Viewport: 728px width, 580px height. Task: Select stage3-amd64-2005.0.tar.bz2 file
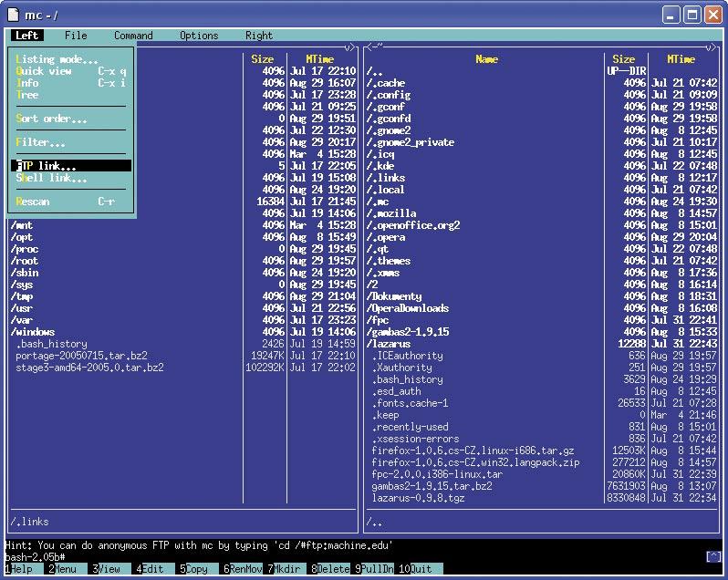(x=183, y=367)
